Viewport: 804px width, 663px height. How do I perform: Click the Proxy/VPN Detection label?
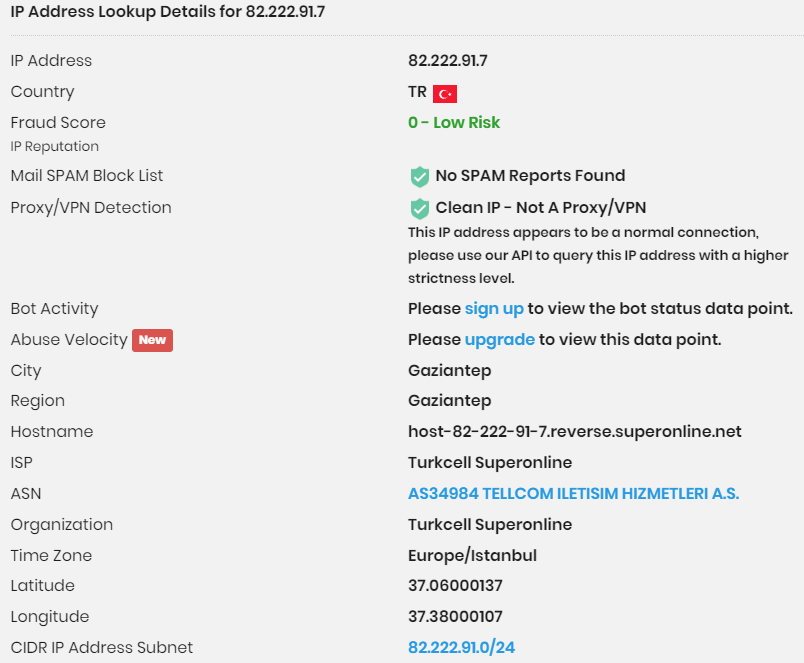click(91, 208)
